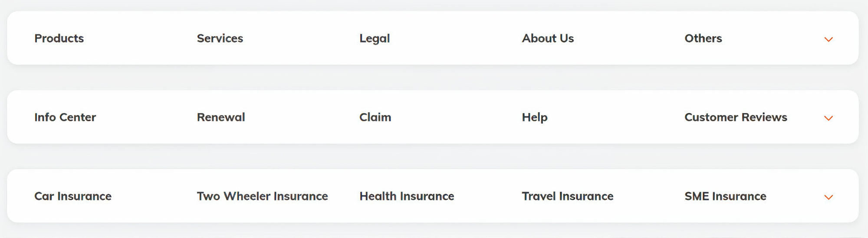Go to Health Insurance
The image size is (868, 238).
coord(407,196)
